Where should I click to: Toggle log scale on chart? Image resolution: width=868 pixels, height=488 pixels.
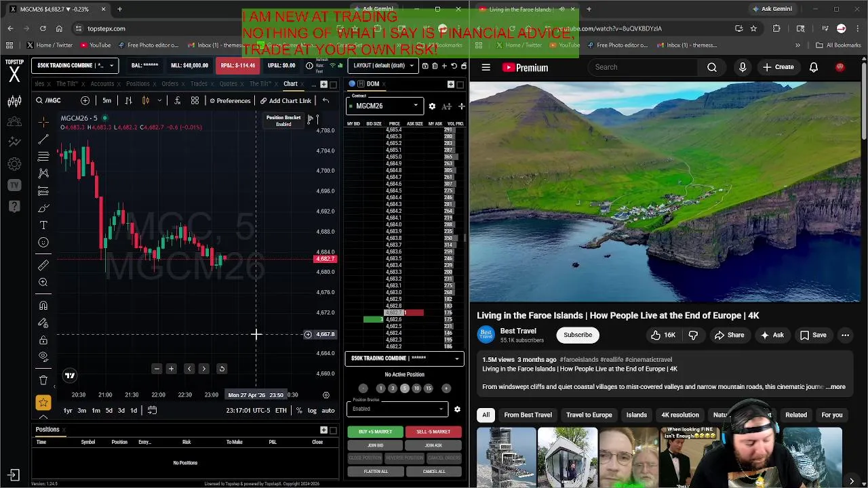312,411
